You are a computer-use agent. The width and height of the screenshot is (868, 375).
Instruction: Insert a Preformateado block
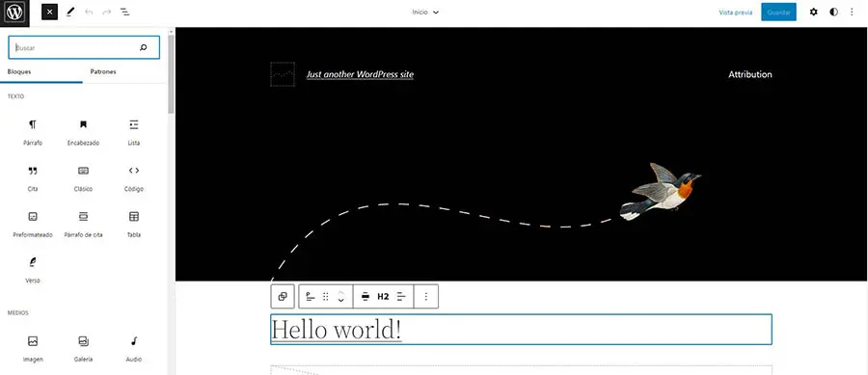pyautogui.click(x=33, y=224)
